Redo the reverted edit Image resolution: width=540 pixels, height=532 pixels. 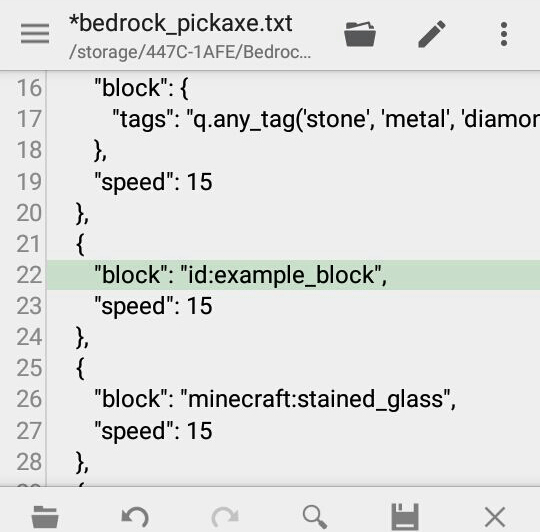tap(225, 517)
